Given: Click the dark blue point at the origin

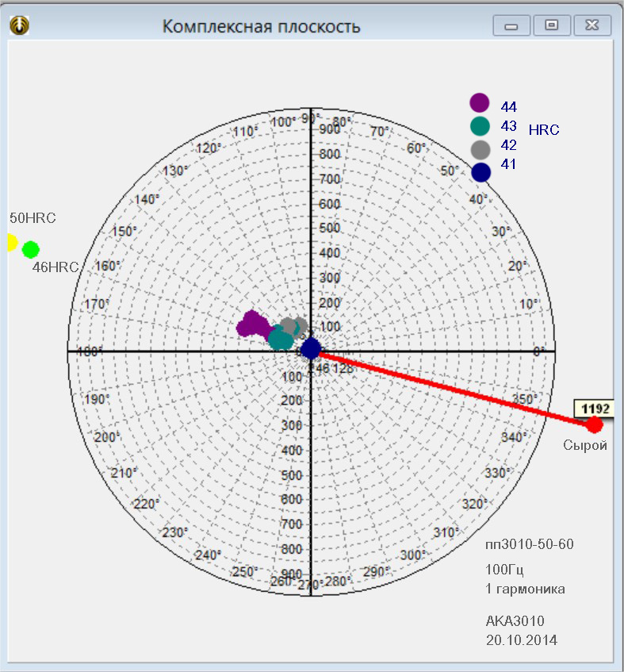Looking at the screenshot, I should 311,348.
